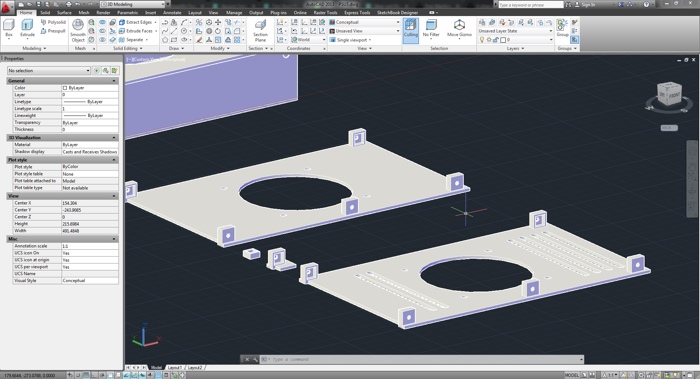Go to the Manage ribbon tab
The image size is (700, 379).
point(233,12)
